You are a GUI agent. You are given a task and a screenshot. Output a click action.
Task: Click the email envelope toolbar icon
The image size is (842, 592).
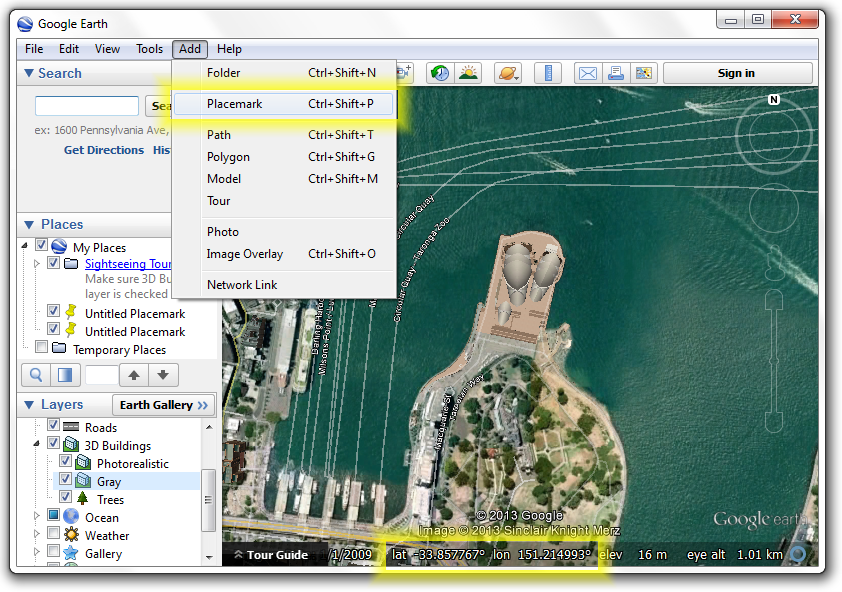click(x=587, y=73)
